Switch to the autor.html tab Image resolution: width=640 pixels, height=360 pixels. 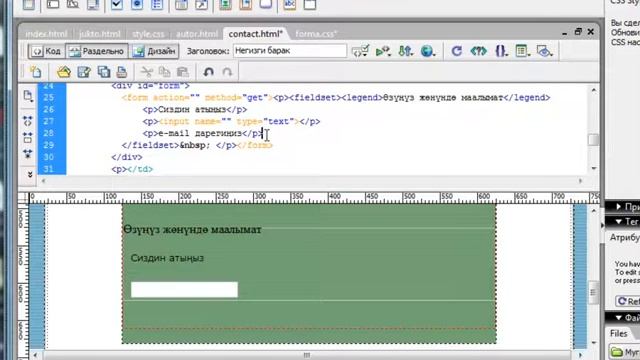(x=197, y=34)
